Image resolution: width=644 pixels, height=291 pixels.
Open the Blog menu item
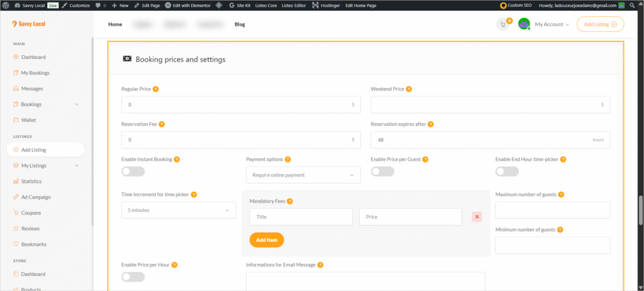240,25
